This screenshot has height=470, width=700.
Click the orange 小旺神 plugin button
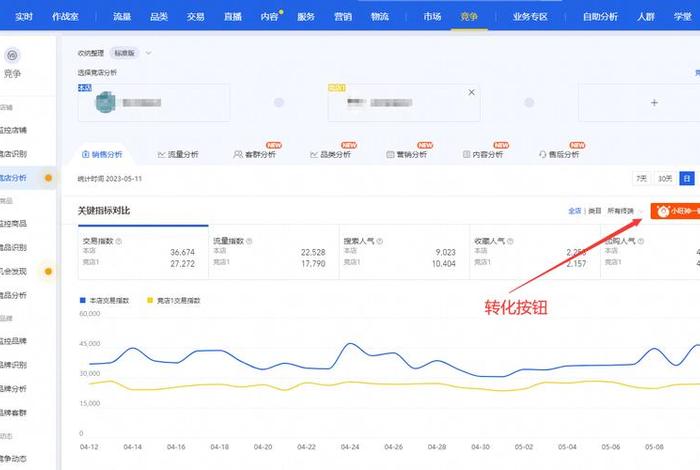[675, 211]
